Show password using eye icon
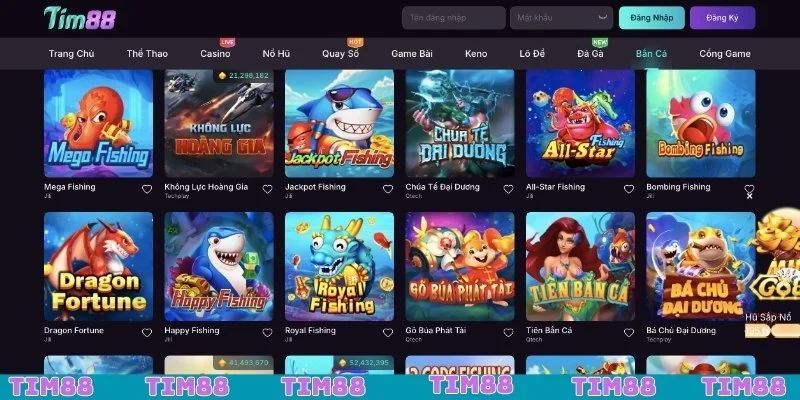Viewport: 800px width, 400px height. click(603, 17)
